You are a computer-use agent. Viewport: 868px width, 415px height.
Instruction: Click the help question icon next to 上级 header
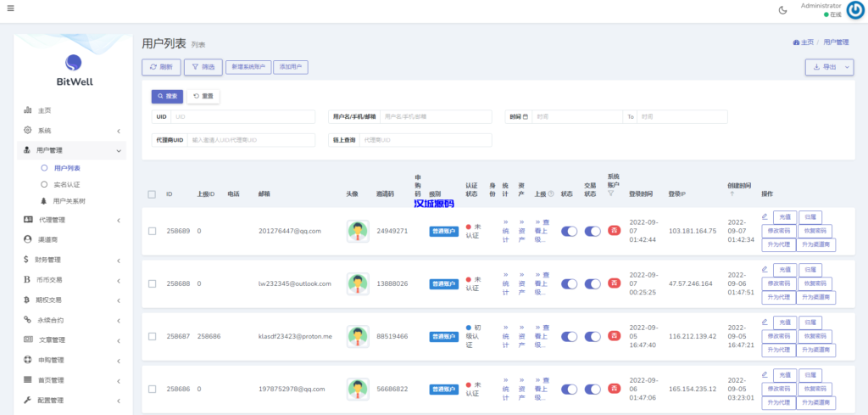coord(551,193)
